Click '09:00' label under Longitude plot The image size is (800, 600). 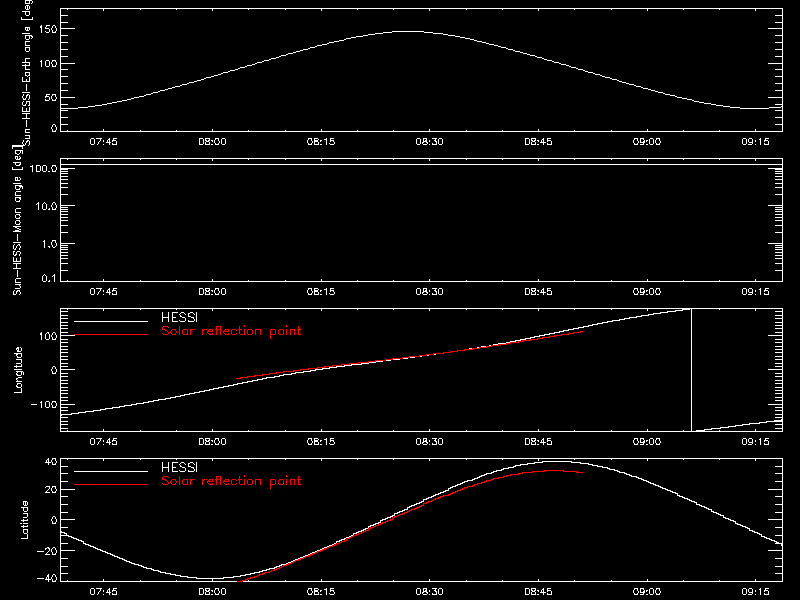click(x=647, y=442)
